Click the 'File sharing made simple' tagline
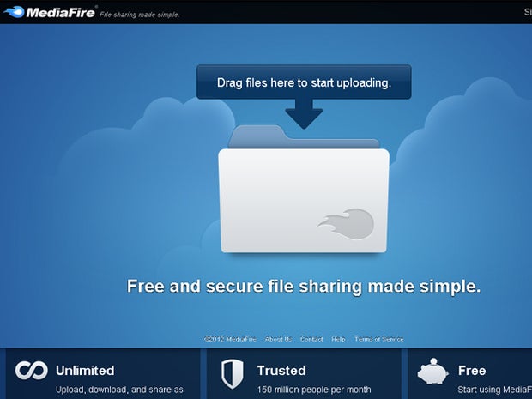Screen dimensions: 532x399 pos(140,14)
